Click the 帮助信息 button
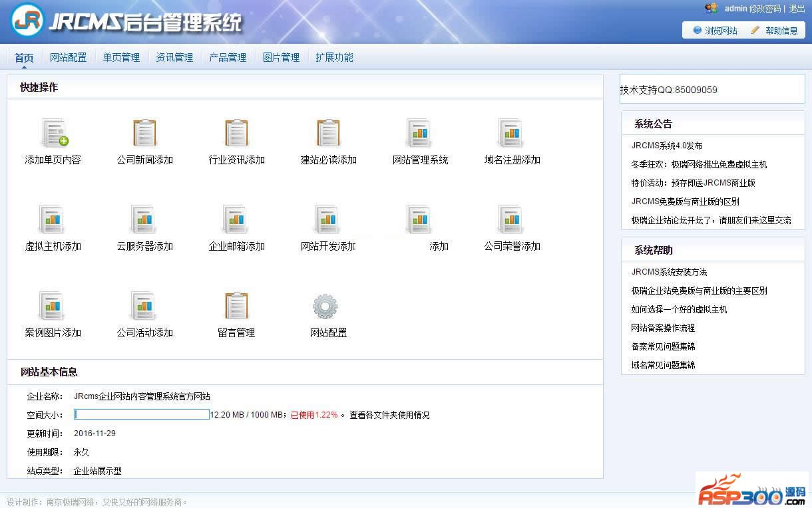The image size is (812, 508). point(775,31)
